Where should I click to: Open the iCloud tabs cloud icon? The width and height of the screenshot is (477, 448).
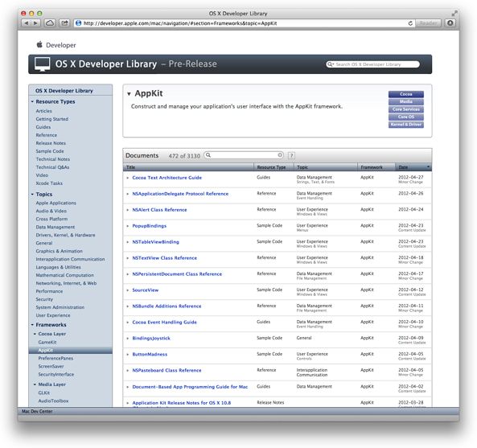(50, 23)
